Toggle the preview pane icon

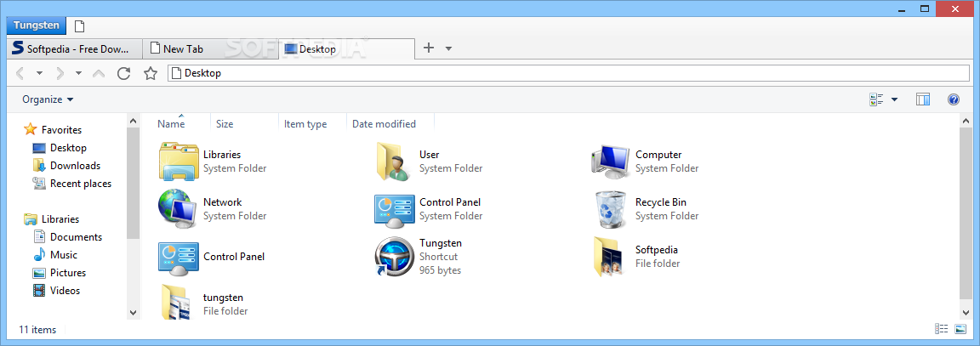coord(923,99)
